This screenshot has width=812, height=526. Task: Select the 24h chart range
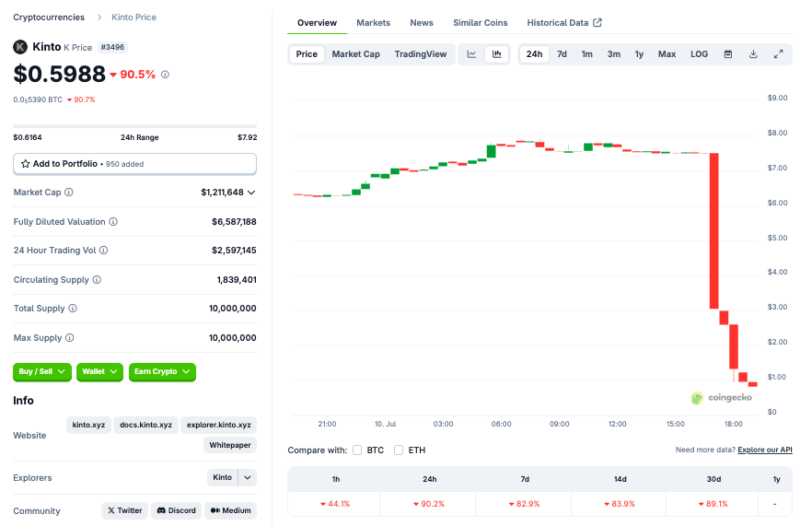(x=534, y=54)
